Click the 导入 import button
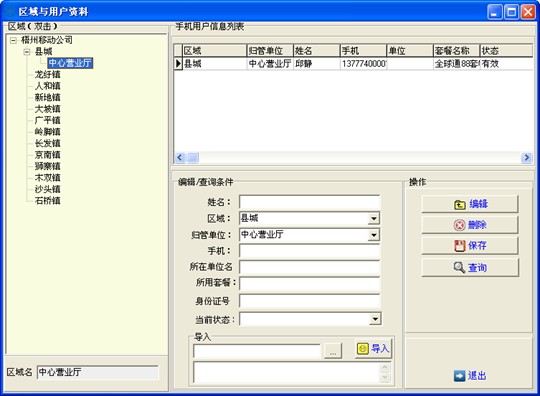 click(373, 349)
